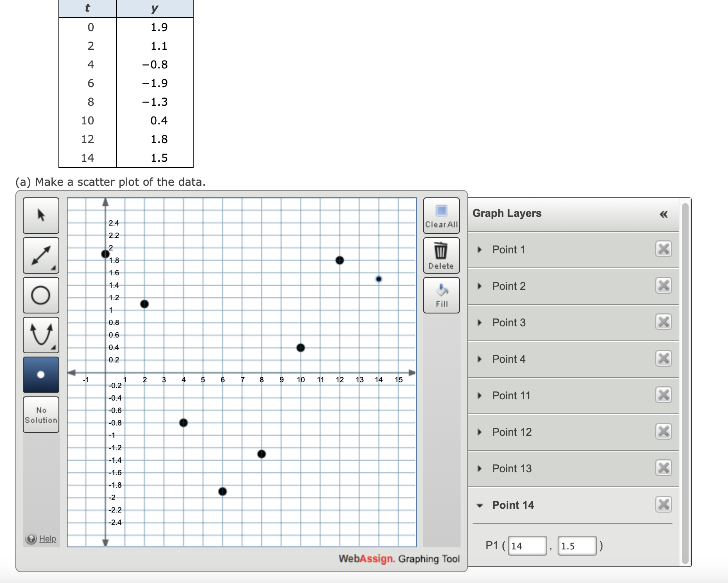Select the arrow selection tool
This screenshot has height=583, width=728.
(40, 216)
